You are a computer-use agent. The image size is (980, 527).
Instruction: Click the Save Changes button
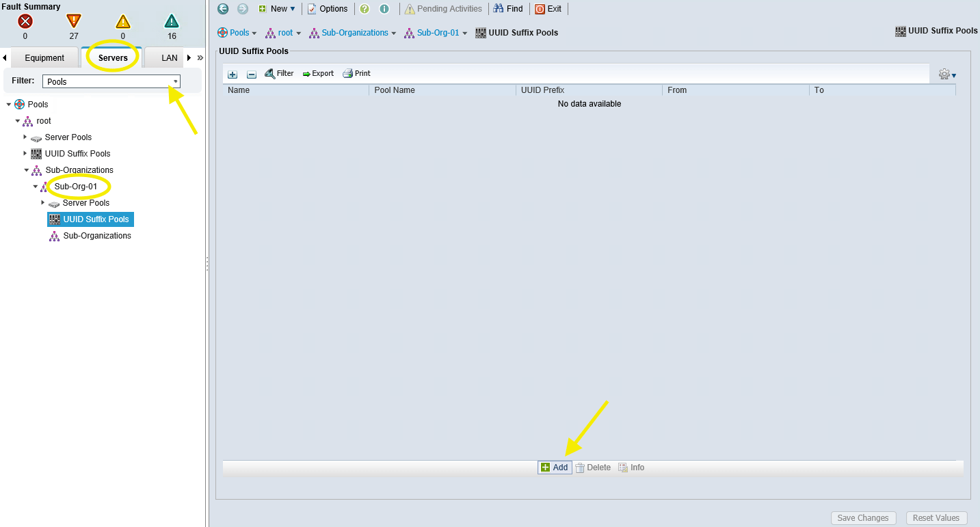click(x=863, y=517)
